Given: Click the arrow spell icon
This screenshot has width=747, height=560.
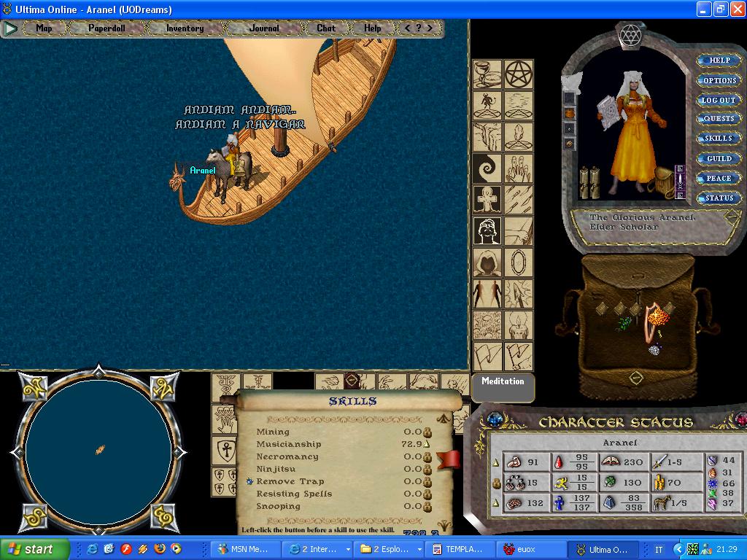Looking at the screenshot, I should tap(519, 294).
